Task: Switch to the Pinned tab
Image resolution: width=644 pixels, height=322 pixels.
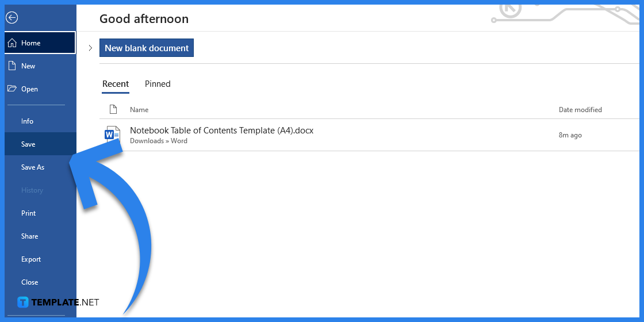Action: tap(158, 84)
